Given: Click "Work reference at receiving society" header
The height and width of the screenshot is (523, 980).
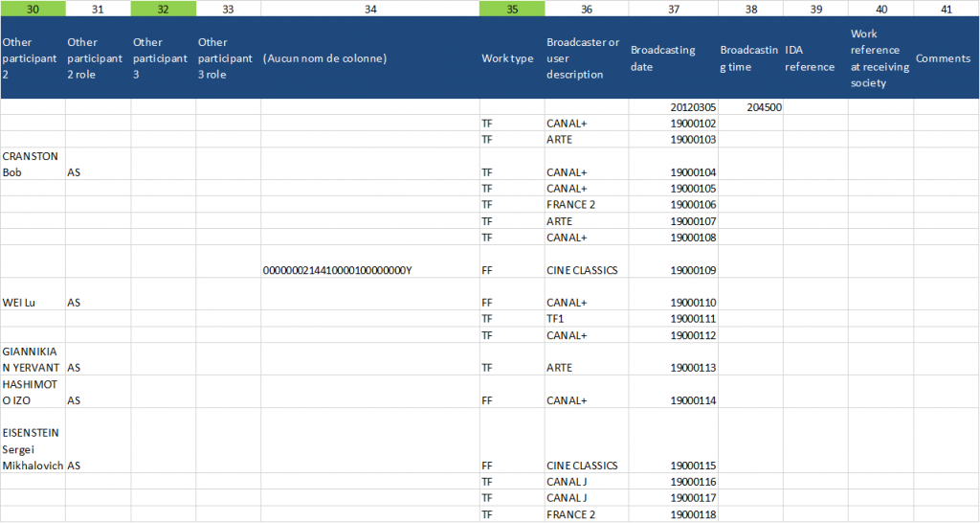Looking at the screenshot, I should pyautogui.click(x=880, y=58).
